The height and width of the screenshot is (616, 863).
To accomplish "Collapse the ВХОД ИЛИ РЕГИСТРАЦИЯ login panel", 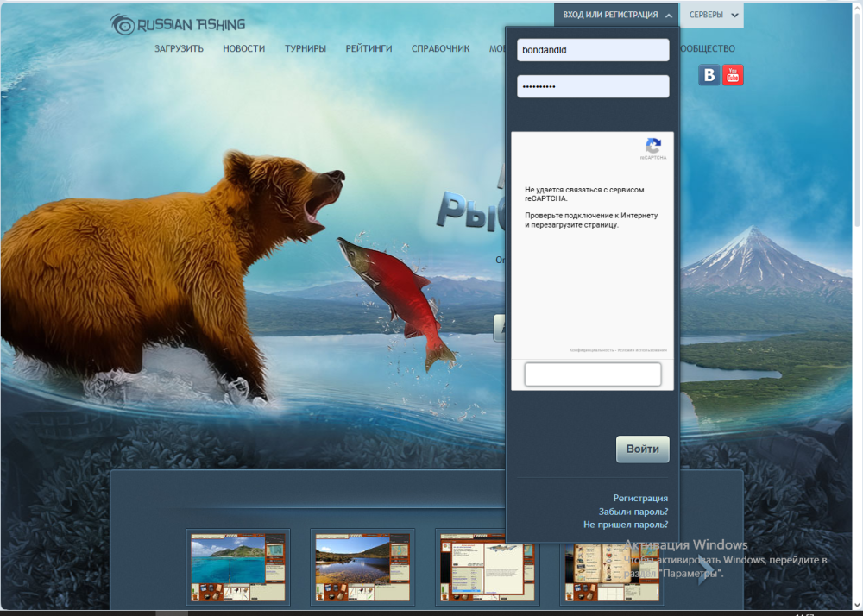I will coord(616,15).
